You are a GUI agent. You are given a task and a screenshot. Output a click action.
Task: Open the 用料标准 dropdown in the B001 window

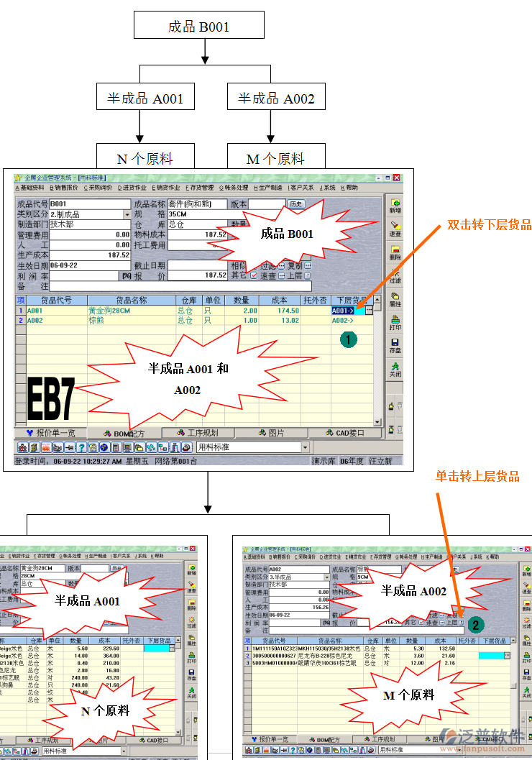point(306,447)
